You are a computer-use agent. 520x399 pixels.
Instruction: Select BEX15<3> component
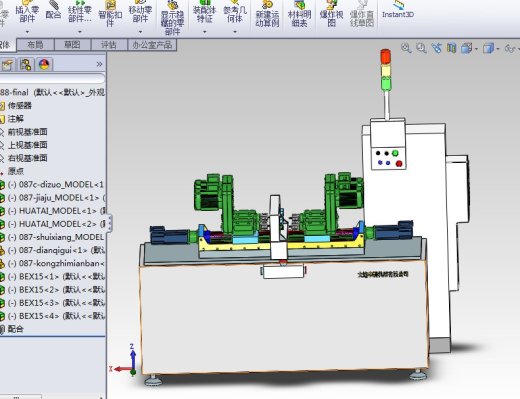(56, 303)
